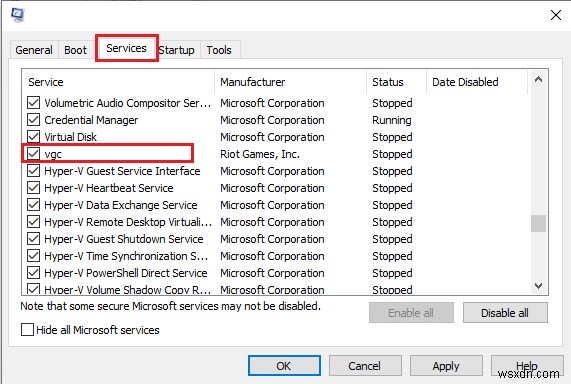Click Microsoft Corporation in the Virtual Disk row
The width and height of the screenshot is (571, 384).
(x=272, y=137)
